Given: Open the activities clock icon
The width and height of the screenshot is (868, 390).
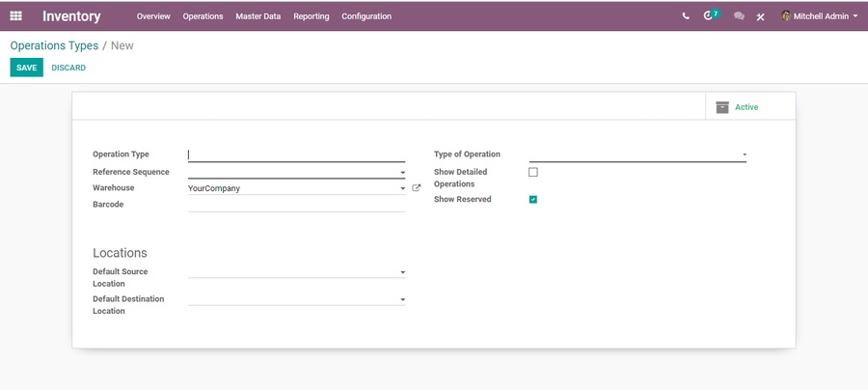Looking at the screenshot, I should pos(710,16).
